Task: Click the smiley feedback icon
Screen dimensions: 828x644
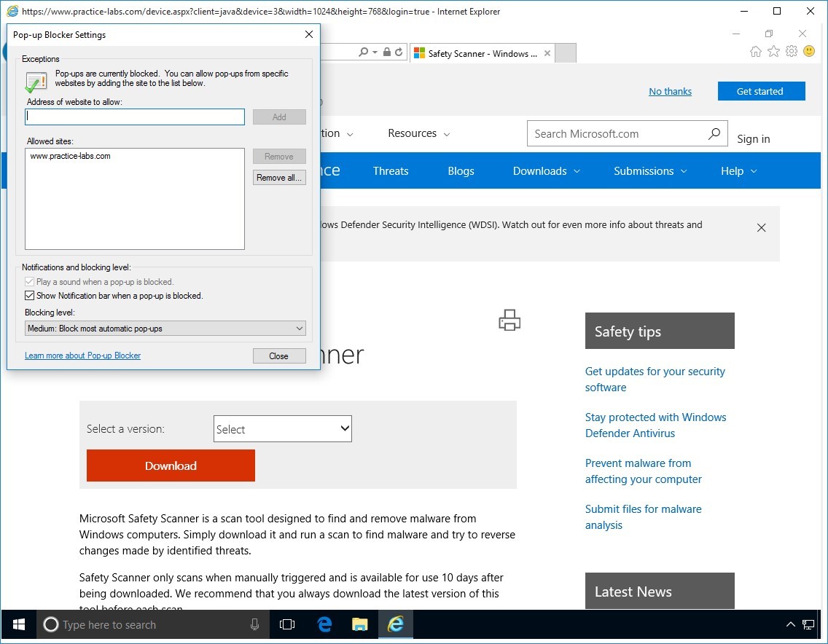Action: tap(809, 51)
